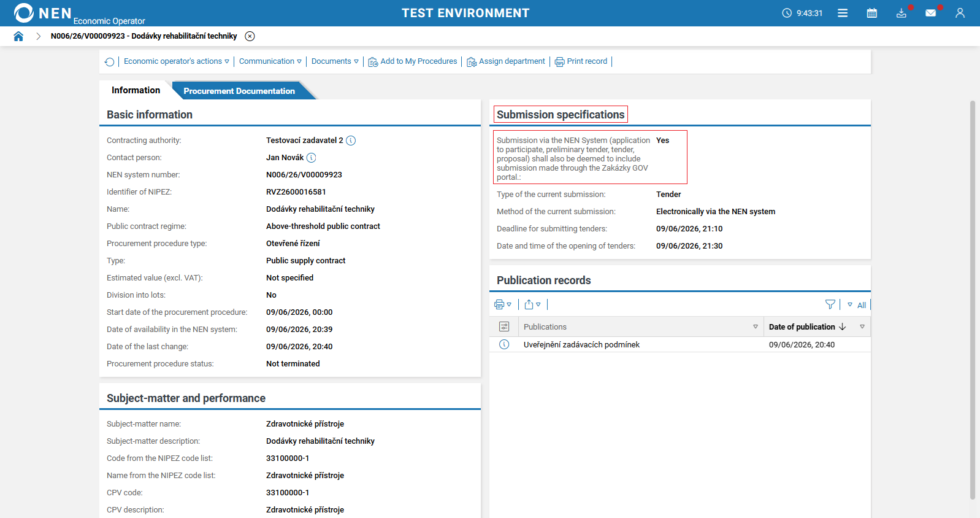Image resolution: width=980 pixels, height=518 pixels.
Task: Open the user profile icon
Action: click(x=960, y=13)
